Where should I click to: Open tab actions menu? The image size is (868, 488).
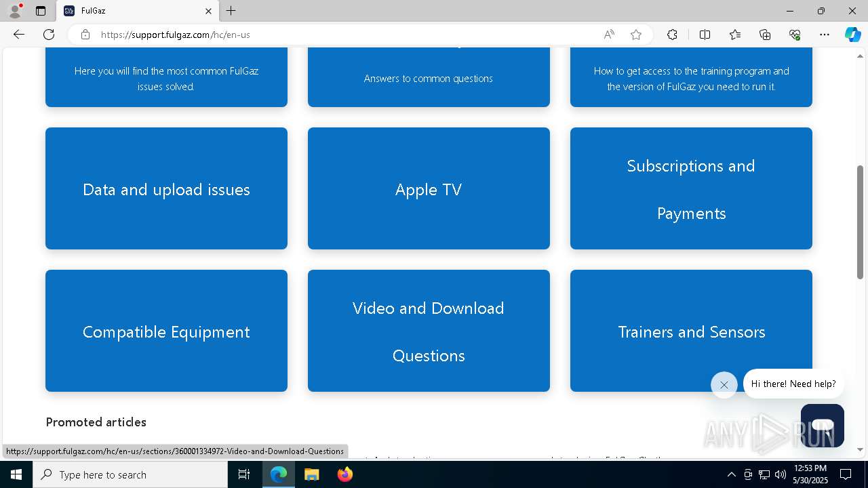click(x=41, y=11)
